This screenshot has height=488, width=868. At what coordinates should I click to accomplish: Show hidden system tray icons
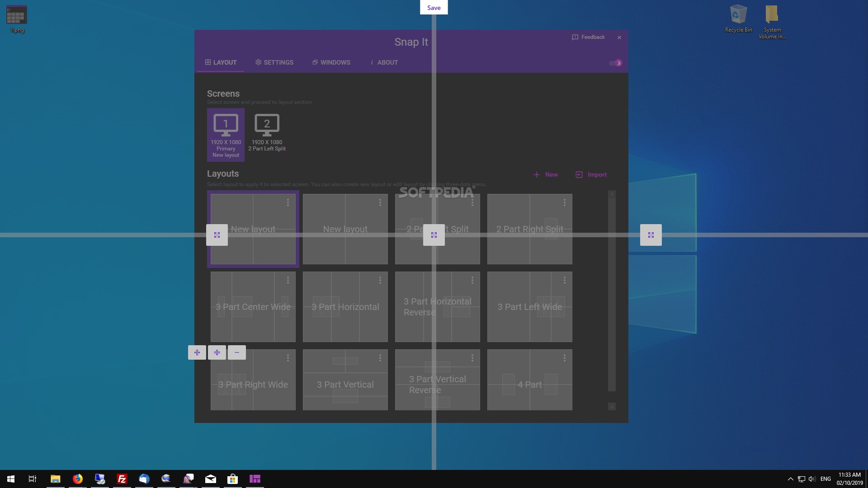(790, 479)
